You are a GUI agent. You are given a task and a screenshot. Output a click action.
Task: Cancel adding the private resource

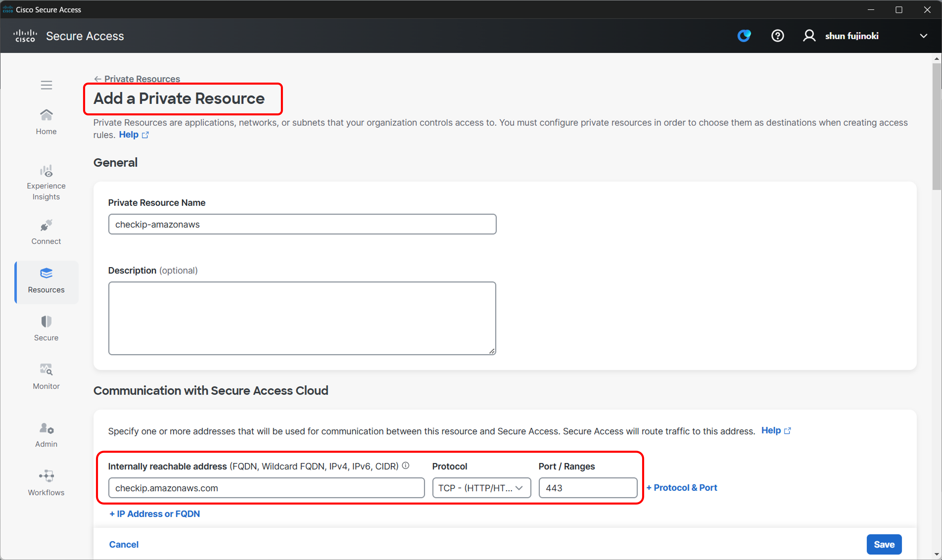point(124,544)
